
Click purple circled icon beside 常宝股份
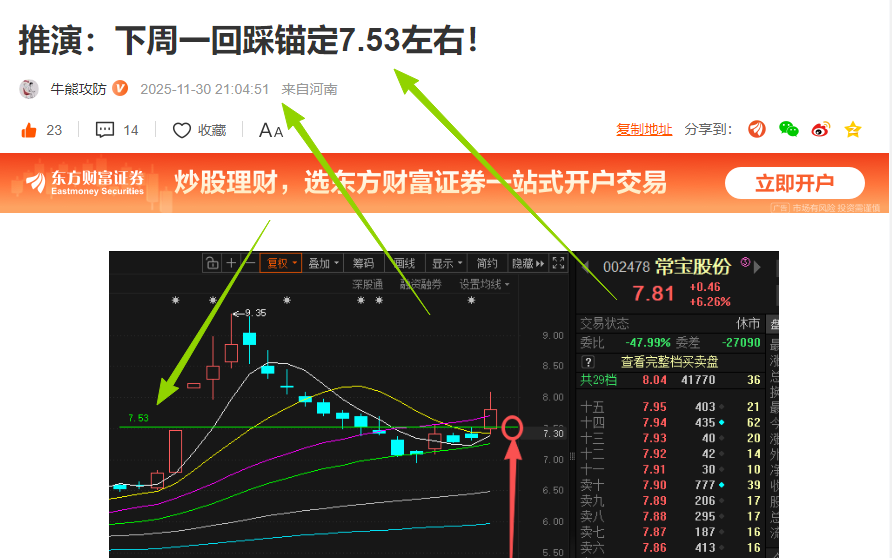(745, 262)
